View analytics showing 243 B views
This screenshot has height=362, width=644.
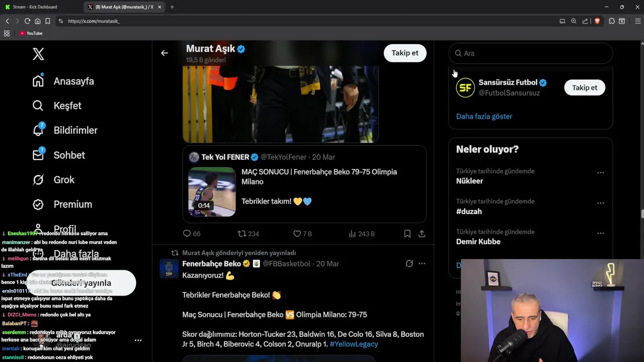[361, 234]
